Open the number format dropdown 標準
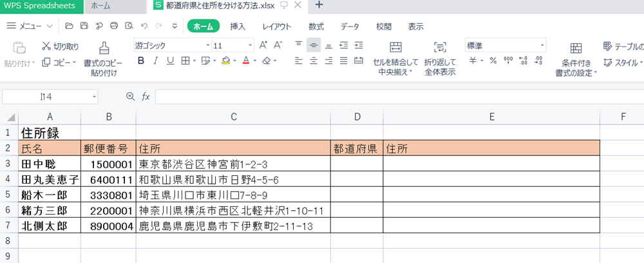This screenshot has height=263, width=644. (506, 46)
